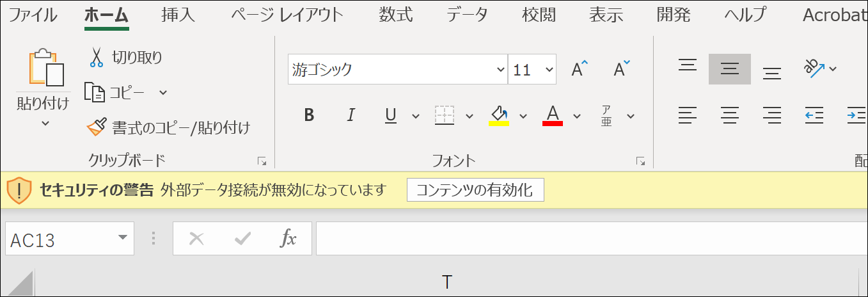Image resolution: width=868 pixels, height=297 pixels.
Task: Activate 書式のコピー/貼り付け format painter
Action: 169,127
